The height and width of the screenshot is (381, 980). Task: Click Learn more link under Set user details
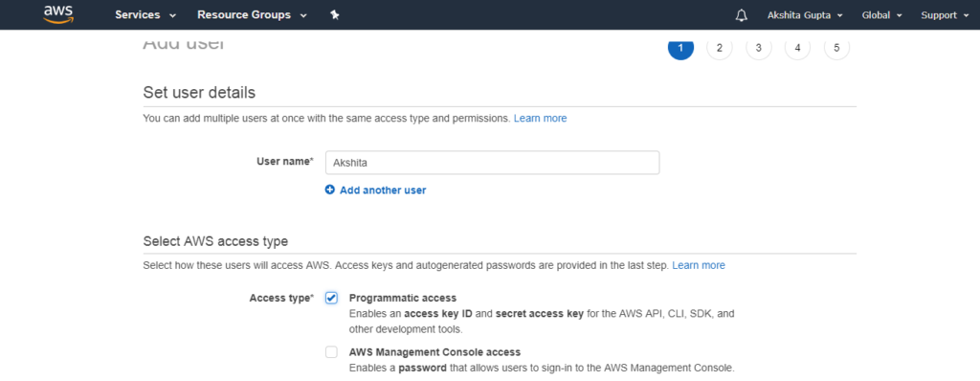click(540, 119)
